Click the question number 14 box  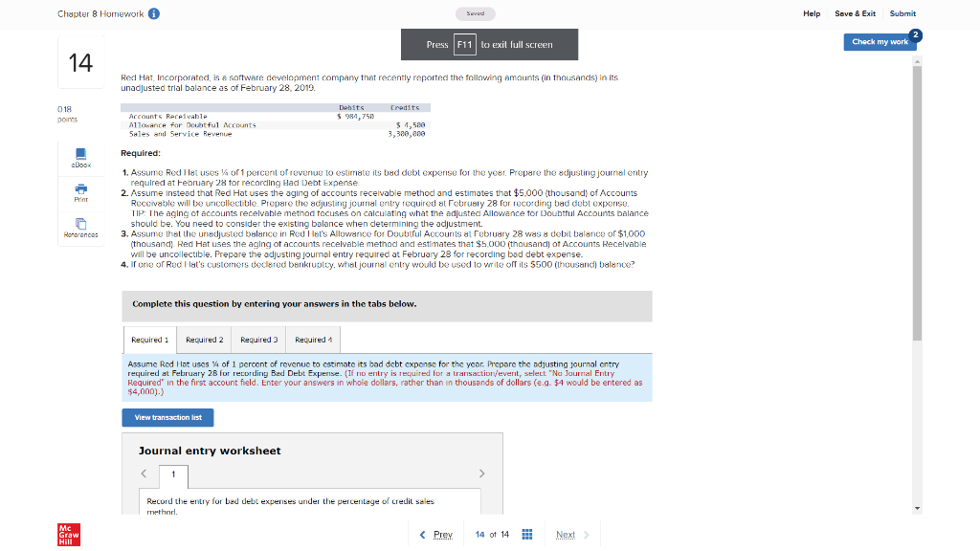(80, 62)
